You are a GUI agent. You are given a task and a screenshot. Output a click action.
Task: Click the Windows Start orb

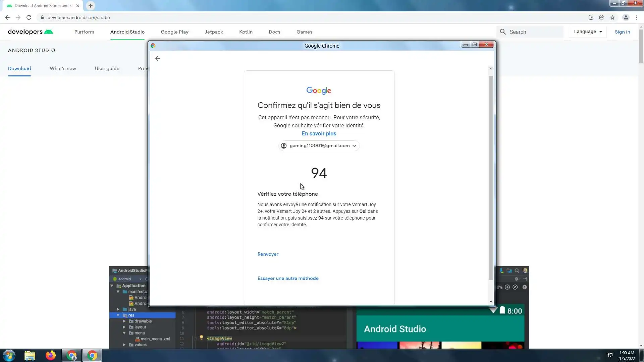[x=9, y=355]
